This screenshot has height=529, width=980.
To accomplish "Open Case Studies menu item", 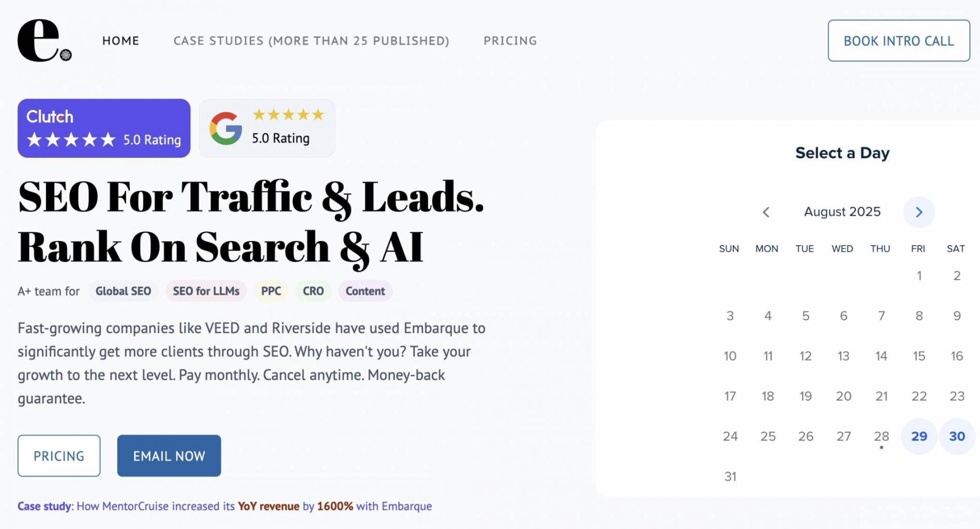I will pyautogui.click(x=311, y=41).
